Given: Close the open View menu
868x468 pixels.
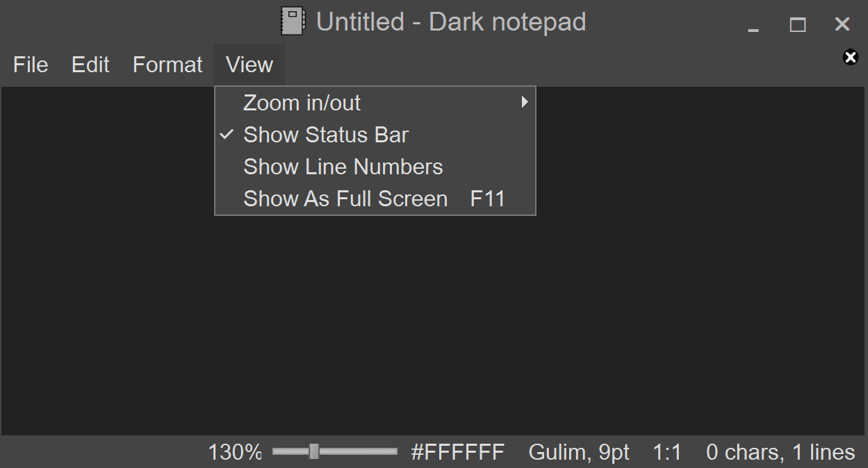Looking at the screenshot, I should click(x=249, y=65).
